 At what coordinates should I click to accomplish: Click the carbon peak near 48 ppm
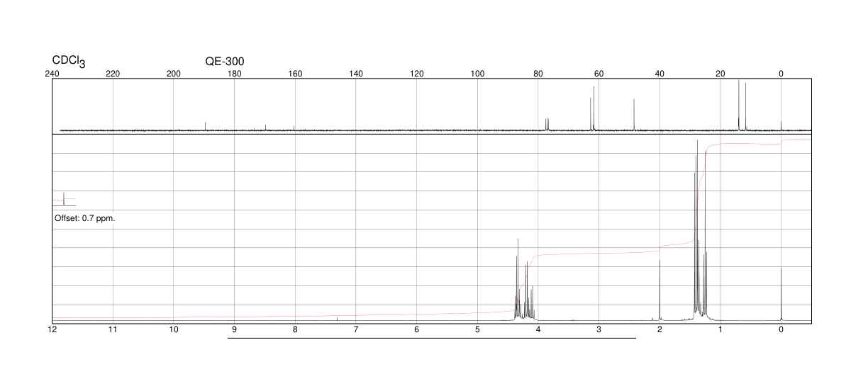[x=634, y=115]
